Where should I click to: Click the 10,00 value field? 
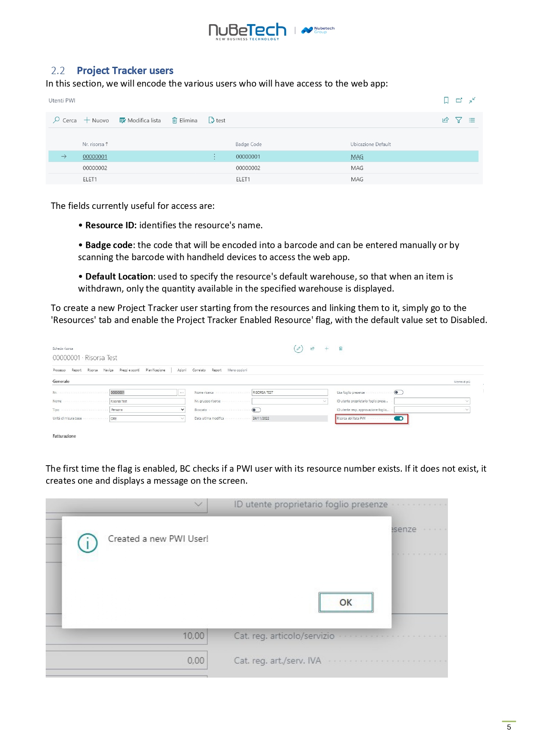(127, 636)
